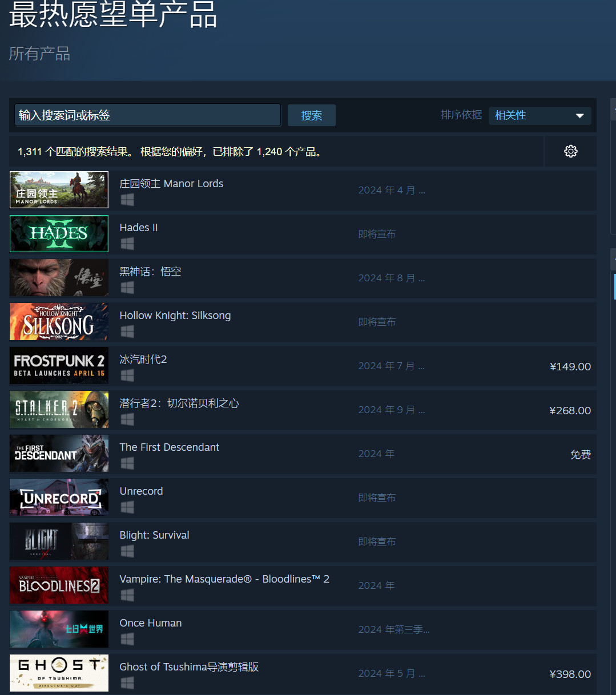The image size is (616, 695).
Task: Click the Windows platform icon for 黑神话：悟空
Action: click(127, 288)
